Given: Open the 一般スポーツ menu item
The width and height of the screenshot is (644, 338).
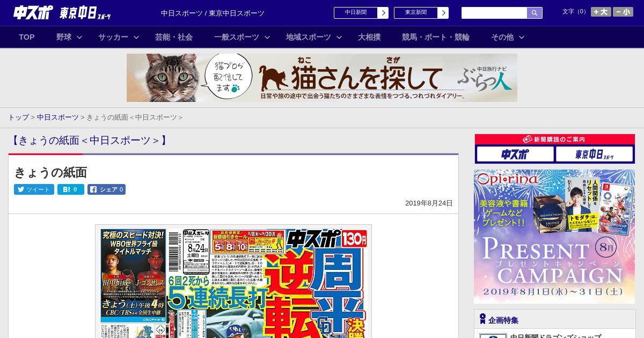Looking at the screenshot, I should point(237,37).
